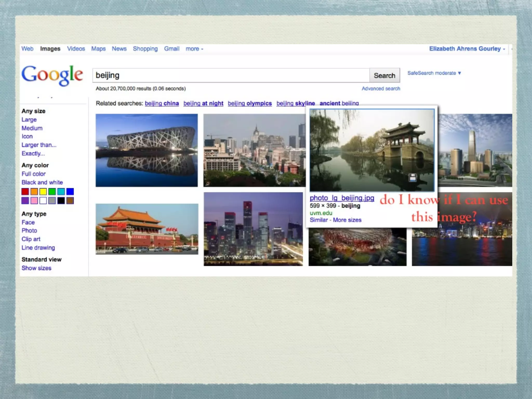532x399 pixels.
Task: Pick the orange color filter square
Action: point(34,192)
